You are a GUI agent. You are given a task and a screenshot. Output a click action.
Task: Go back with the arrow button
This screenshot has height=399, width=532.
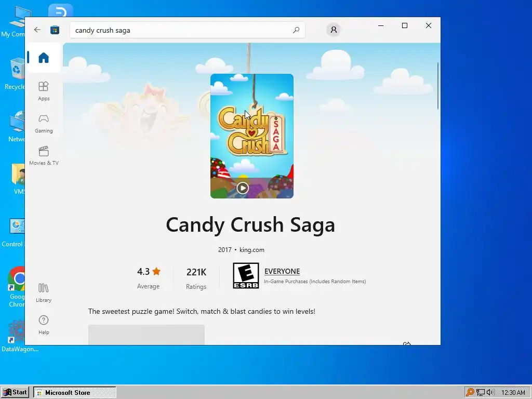point(37,30)
